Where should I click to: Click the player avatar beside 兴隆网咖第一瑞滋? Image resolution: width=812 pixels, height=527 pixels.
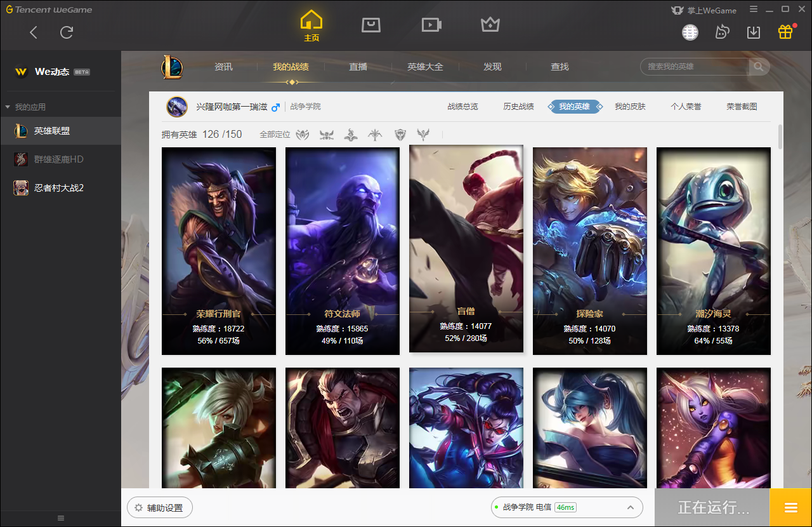[x=177, y=107]
